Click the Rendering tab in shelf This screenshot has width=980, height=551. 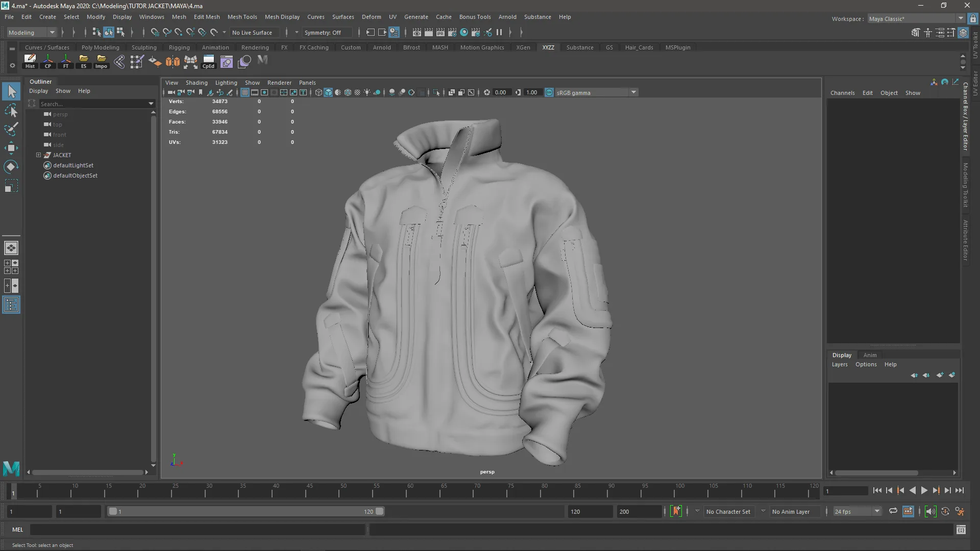255,47
